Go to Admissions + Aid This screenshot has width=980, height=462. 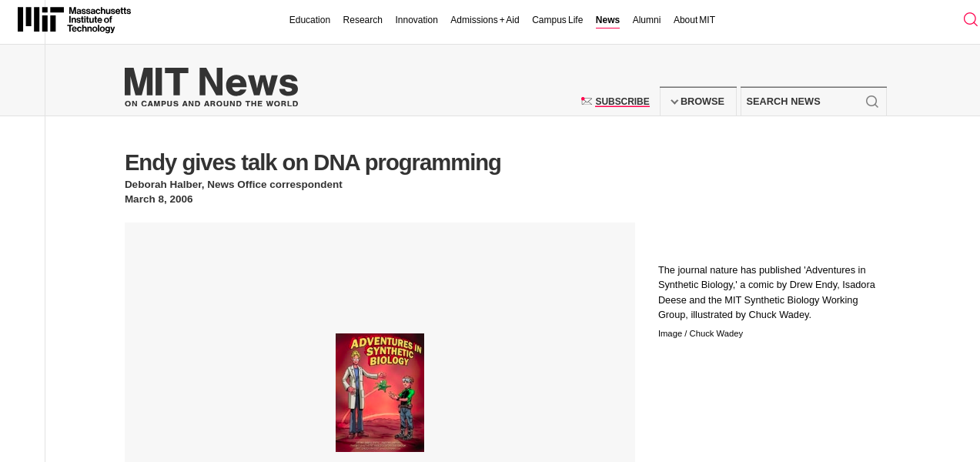[485, 20]
